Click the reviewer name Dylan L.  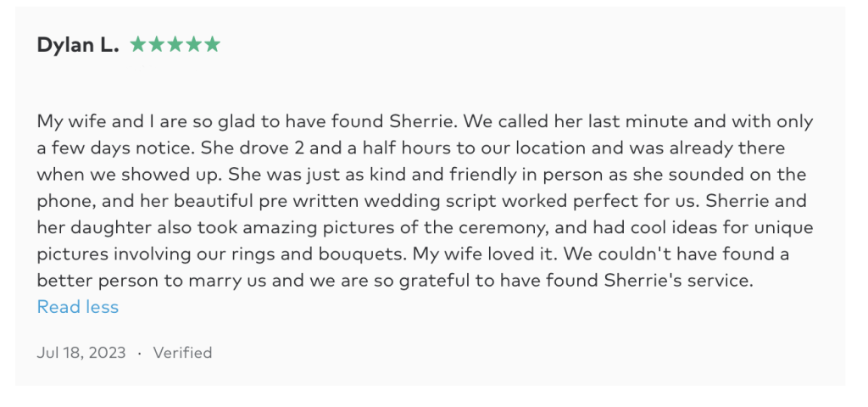[x=78, y=45]
